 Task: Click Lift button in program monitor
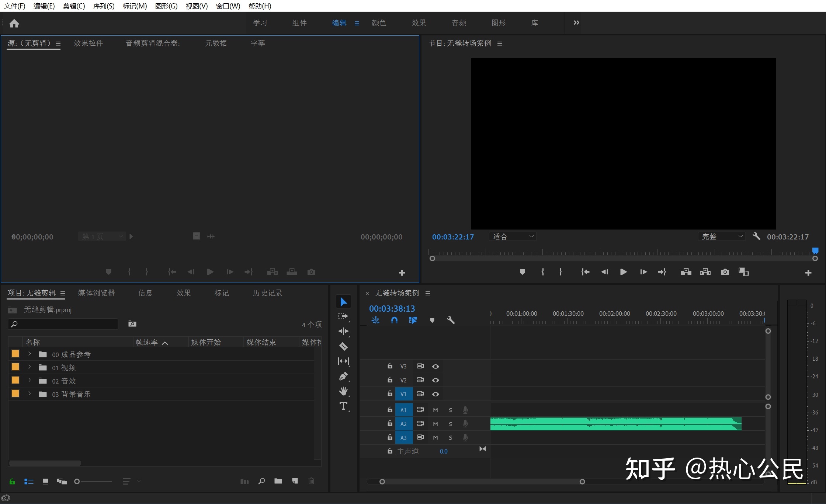686,272
